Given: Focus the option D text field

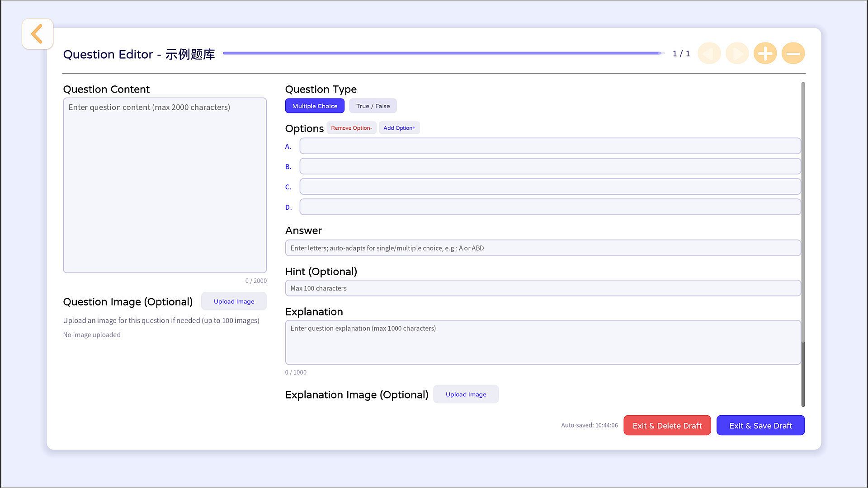Looking at the screenshot, I should (550, 207).
